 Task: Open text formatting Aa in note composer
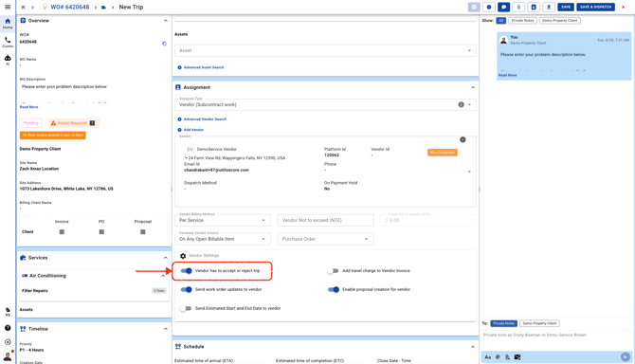click(x=487, y=357)
